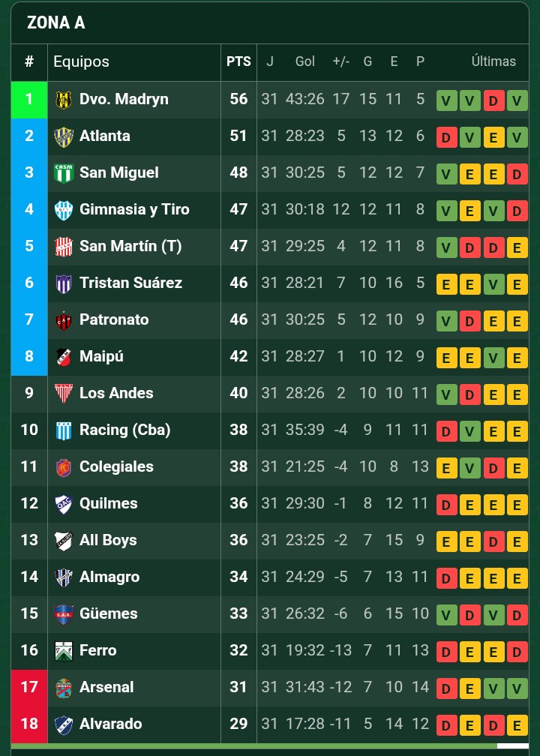Open the Racing (Cba) team link
The width and height of the screenshot is (540, 756).
pyautogui.click(x=124, y=430)
